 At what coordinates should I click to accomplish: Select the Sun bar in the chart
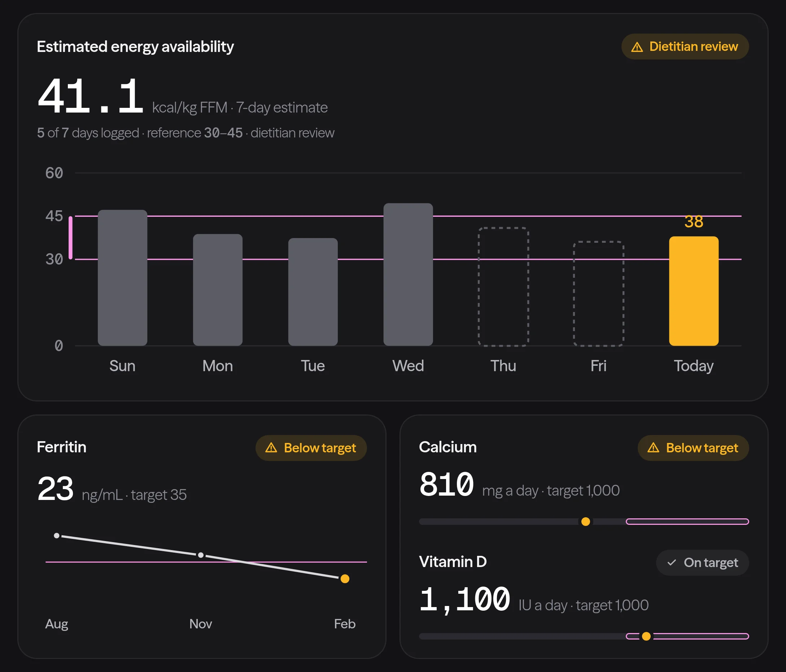point(123,278)
